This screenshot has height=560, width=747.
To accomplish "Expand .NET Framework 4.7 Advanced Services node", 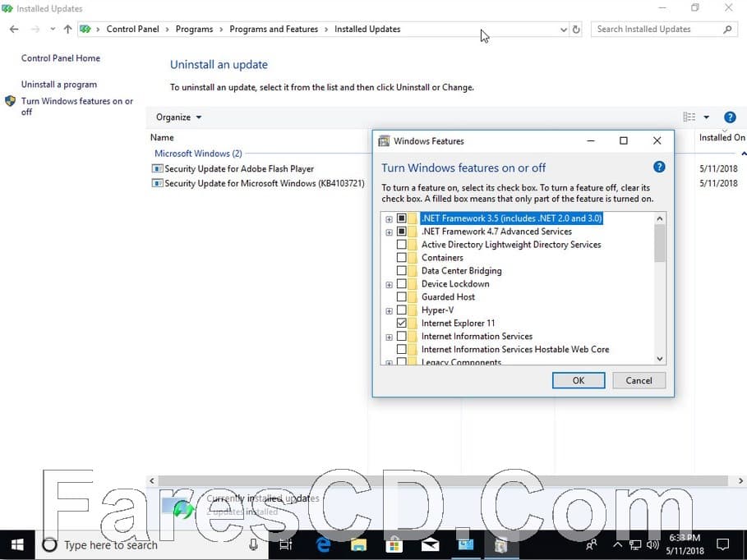I will pos(390,232).
